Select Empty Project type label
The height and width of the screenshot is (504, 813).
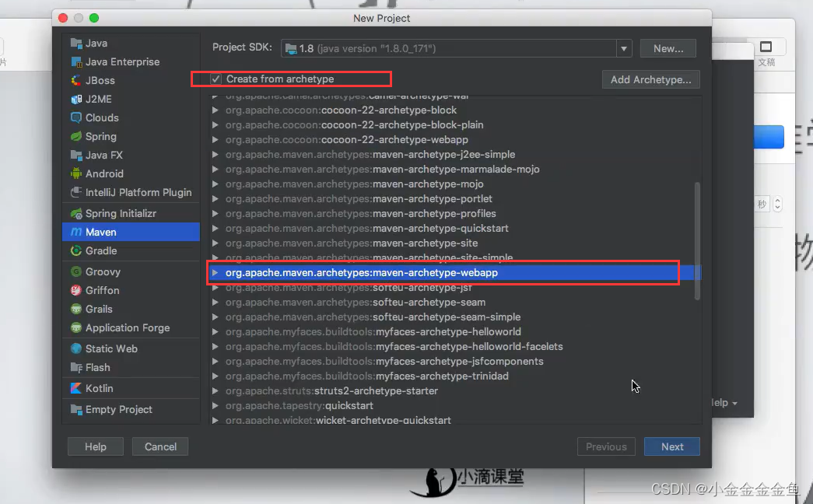tap(119, 410)
